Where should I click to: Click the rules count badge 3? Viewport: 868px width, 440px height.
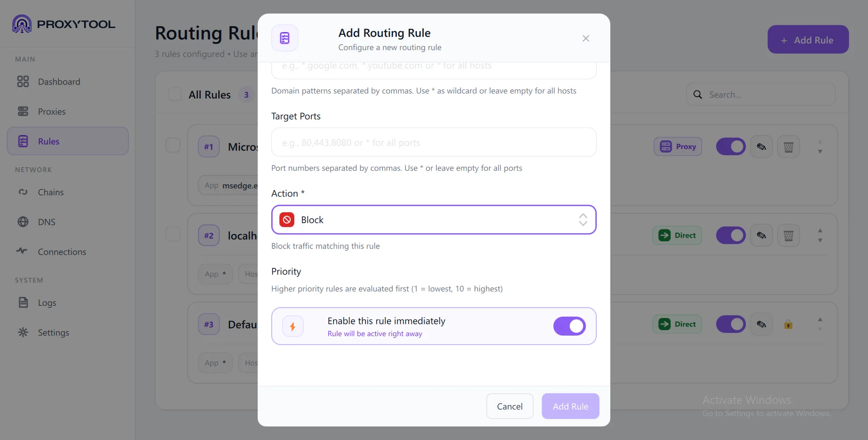pos(246,94)
